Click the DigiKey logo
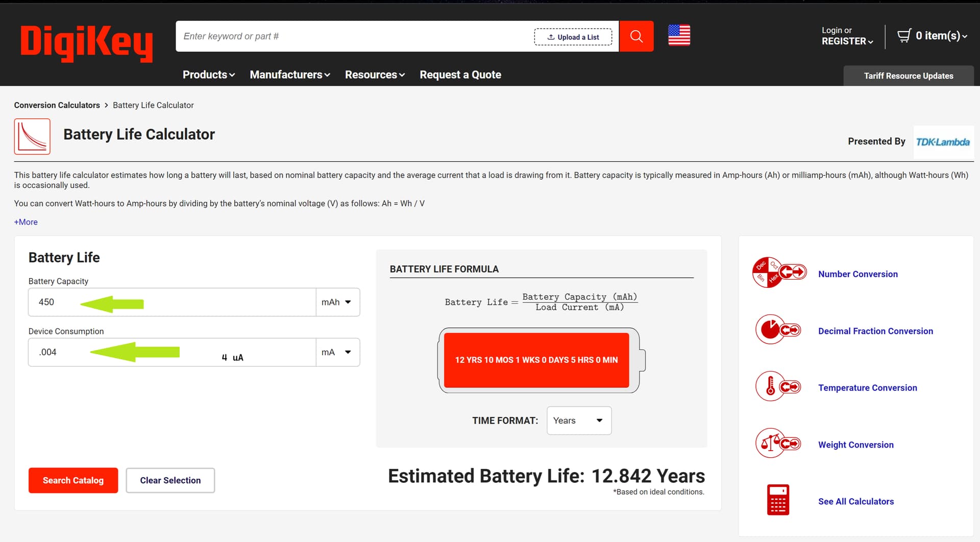Image resolution: width=980 pixels, height=542 pixels. tap(86, 43)
